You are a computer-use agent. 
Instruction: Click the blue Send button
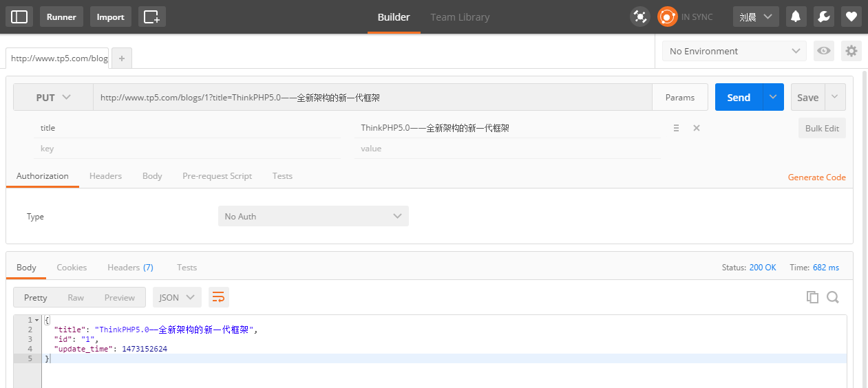tap(739, 97)
